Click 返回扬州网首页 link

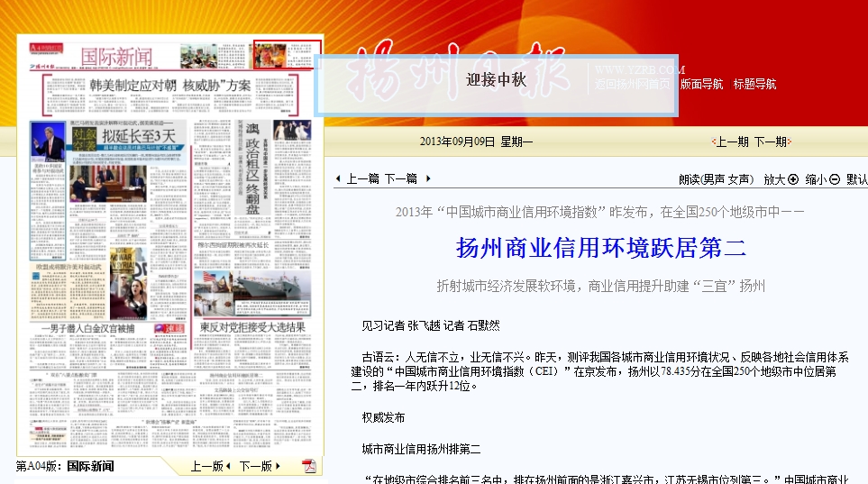(x=632, y=84)
